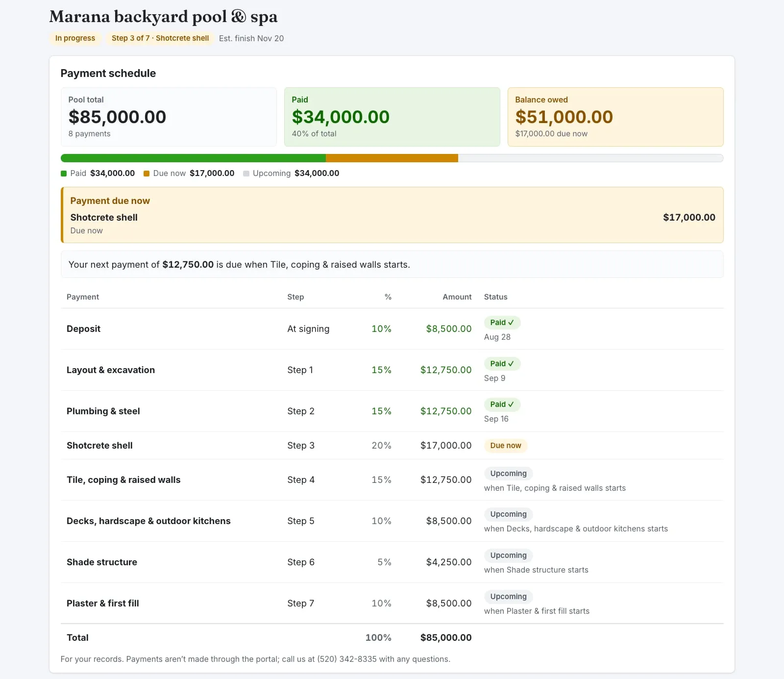Click the "Est. finish Nov 20" text
784x679 pixels.
(x=251, y=38)
